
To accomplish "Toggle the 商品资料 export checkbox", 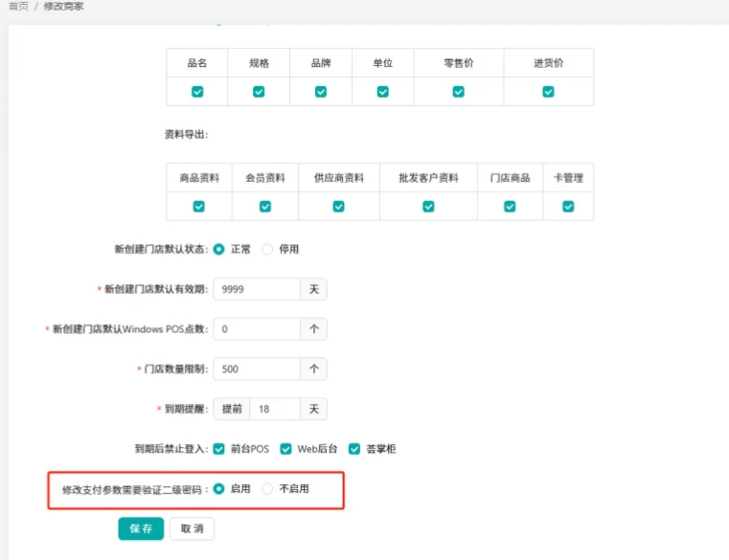I will pyautogui.click(x=199, y=206).
